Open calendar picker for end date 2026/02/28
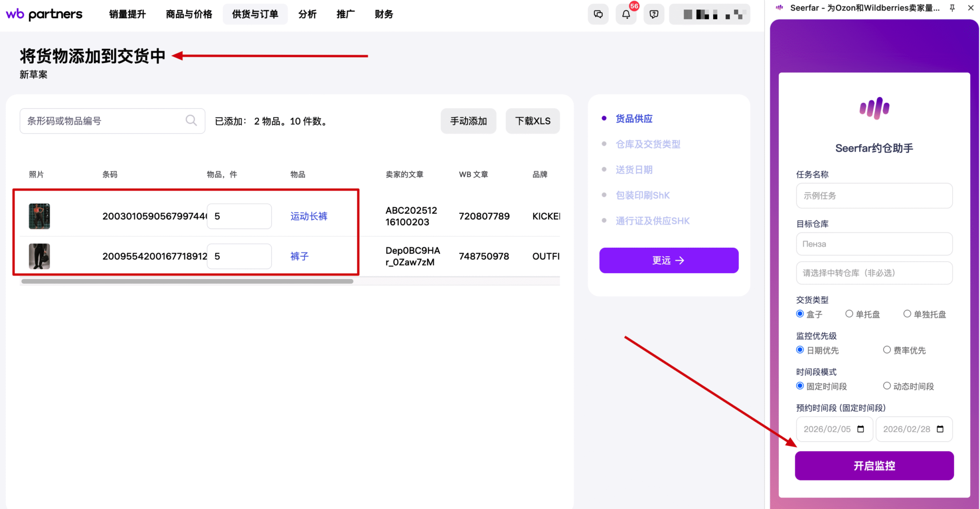This screenshot has width=980, height=509. click(x=940, y=429)
